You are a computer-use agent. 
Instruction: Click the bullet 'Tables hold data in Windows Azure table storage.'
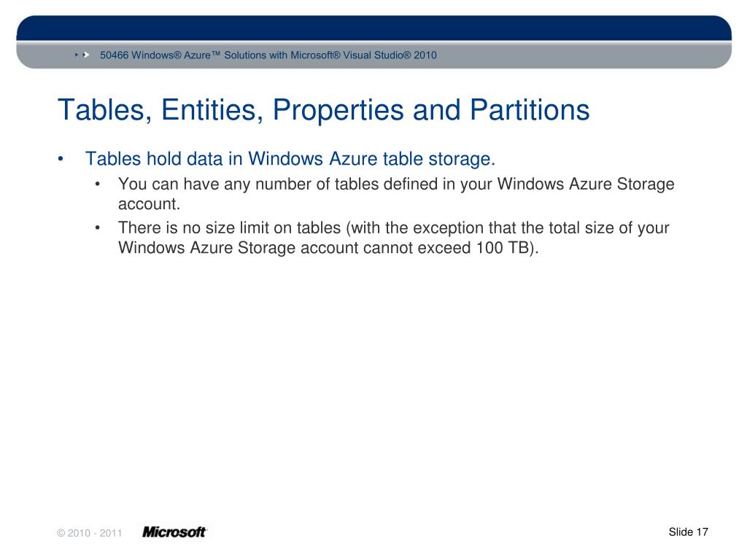coord(290,158)
